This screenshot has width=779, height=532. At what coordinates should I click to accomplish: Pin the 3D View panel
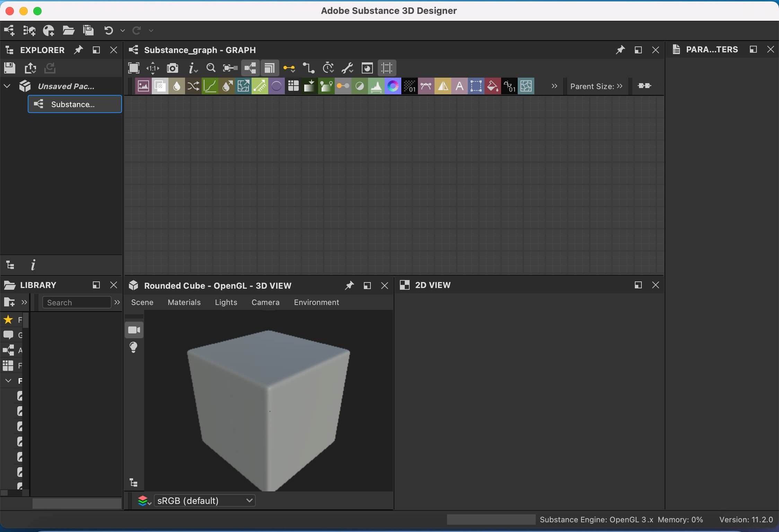tap(349, 286)
